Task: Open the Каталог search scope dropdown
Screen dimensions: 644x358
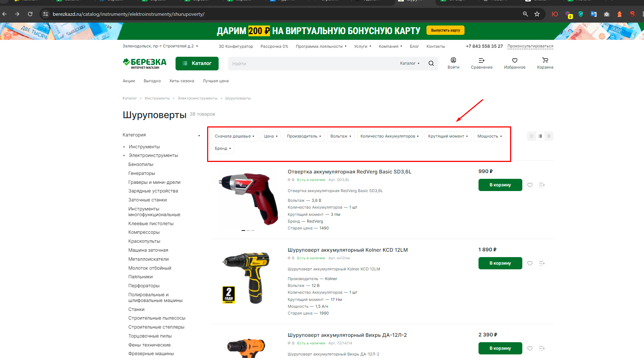Action: 410,64
